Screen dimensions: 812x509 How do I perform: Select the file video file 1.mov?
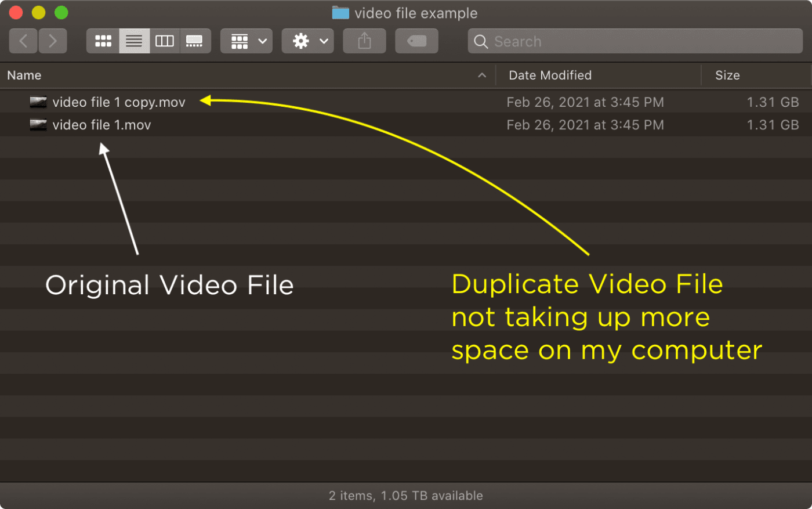click(101, 125)
